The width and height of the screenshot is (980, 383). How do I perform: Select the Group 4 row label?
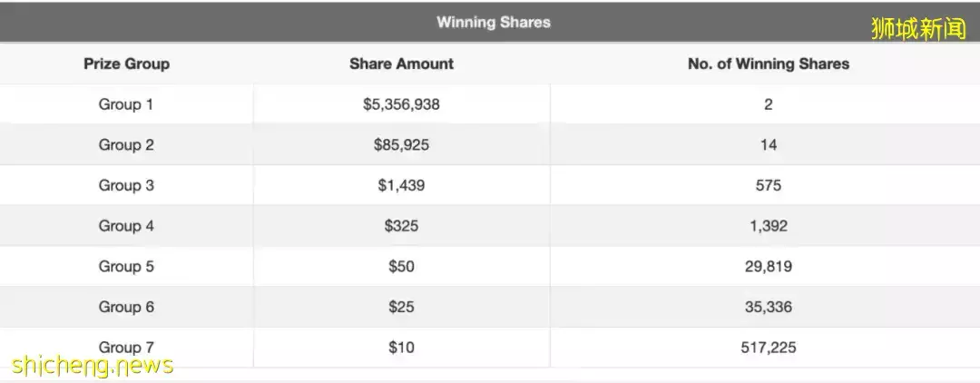click(125, 226)
